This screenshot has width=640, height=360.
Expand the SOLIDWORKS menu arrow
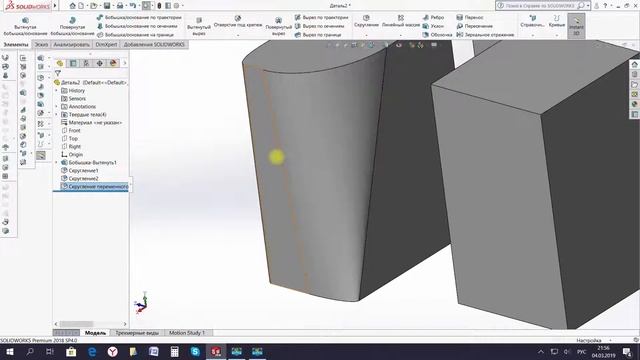click(x=56, y=6)
